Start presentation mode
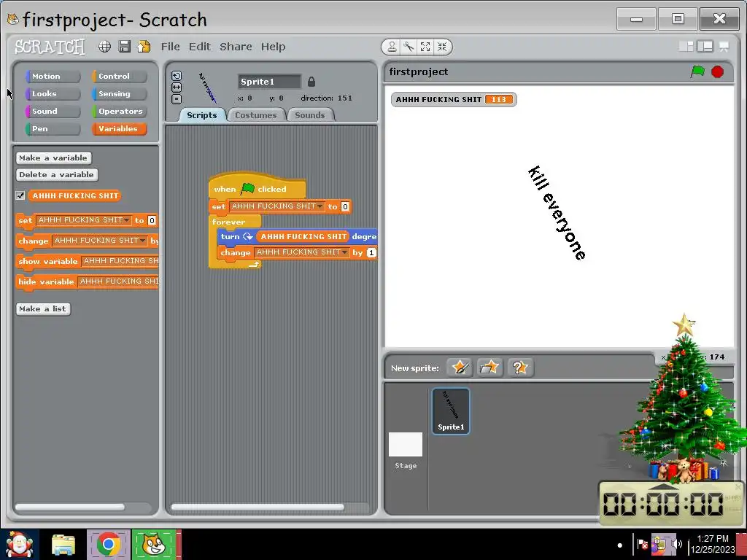Image resolution: width=747 pixels, height=560 pixels. click(x=724, y=46)
